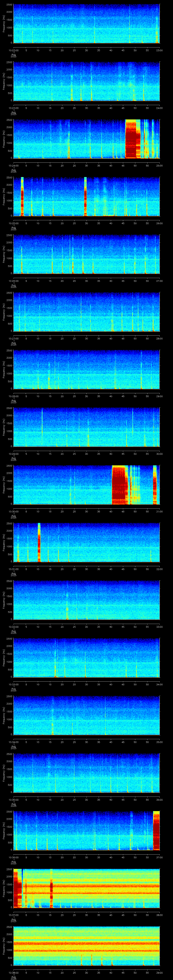Image resolution: width=173 pixels, height=980 pixels.
Task: Click the 10:22:00 start time label
Action: click(13, 50)
